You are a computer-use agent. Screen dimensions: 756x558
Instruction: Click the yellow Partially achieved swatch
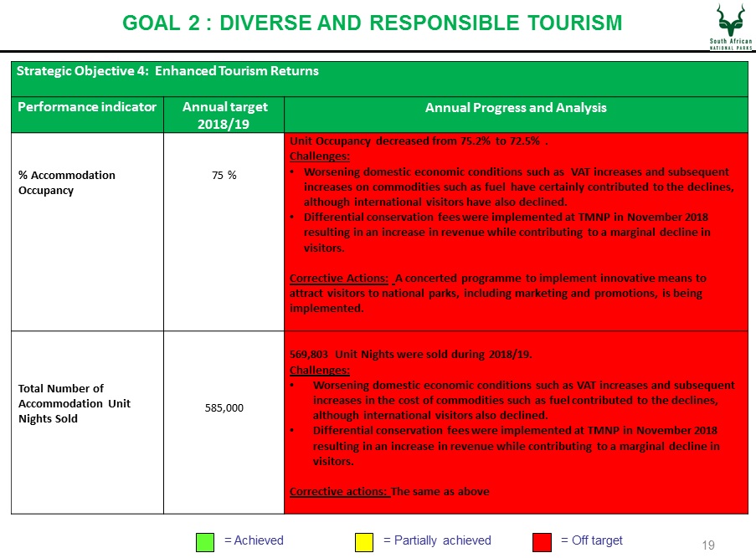(x=364, y=542)
